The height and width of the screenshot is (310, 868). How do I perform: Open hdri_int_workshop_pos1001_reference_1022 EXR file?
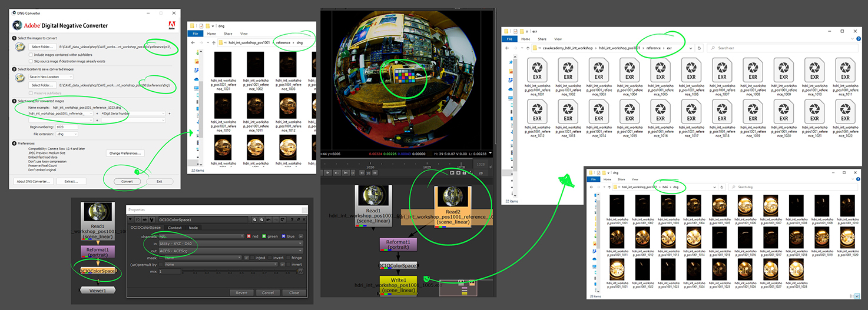click(844, 119)
